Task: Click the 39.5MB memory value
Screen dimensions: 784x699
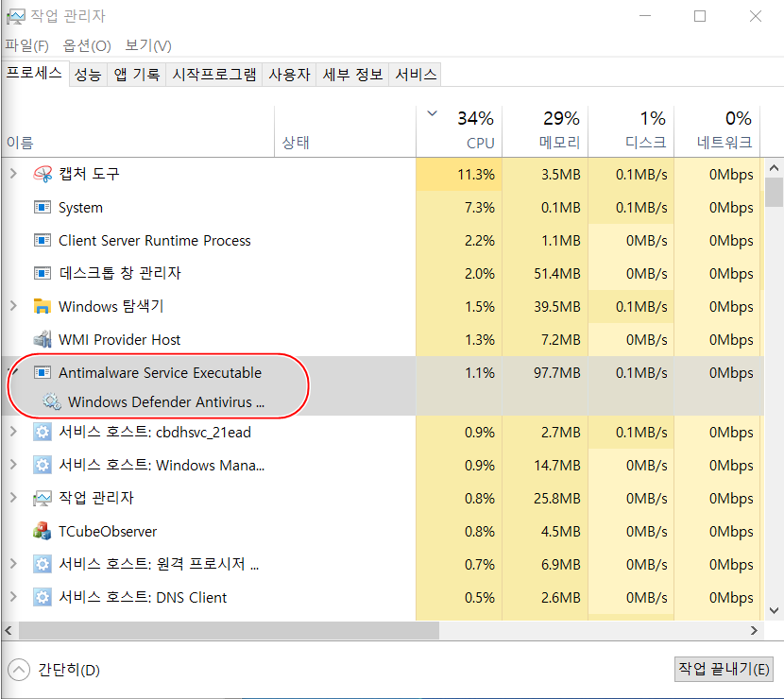Action: click(x=557, y=306)
